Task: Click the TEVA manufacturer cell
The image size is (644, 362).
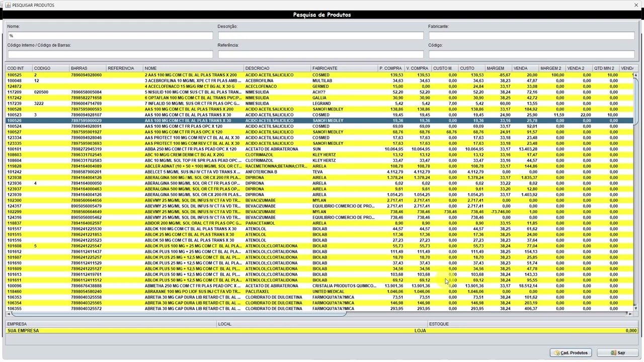Action: [x=344, y=172]
